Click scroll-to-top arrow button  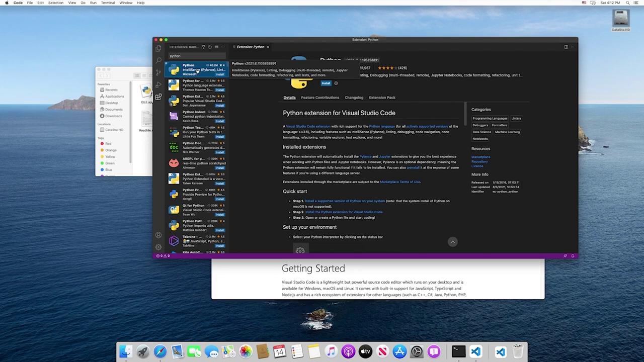point(452,242)
